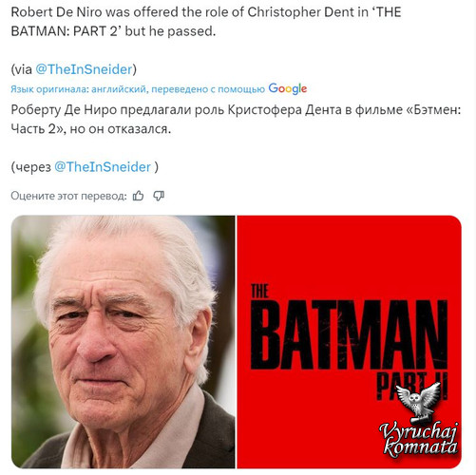Image resolution: width=476 pixels, height=475 pixels.
Task: Click the '(через' text before the mention
Action: [30, 167]
